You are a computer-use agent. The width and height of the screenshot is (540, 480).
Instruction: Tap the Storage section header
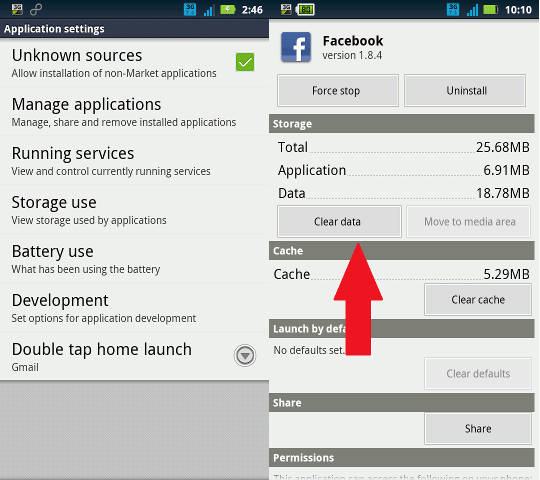(x=402, y=124)
